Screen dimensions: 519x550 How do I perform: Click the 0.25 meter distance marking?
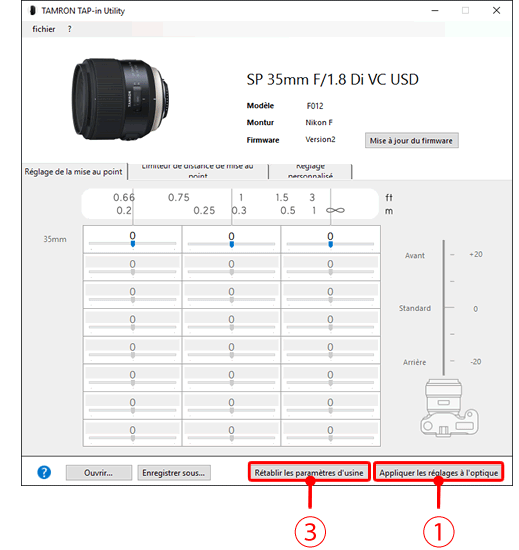point(204,210)
